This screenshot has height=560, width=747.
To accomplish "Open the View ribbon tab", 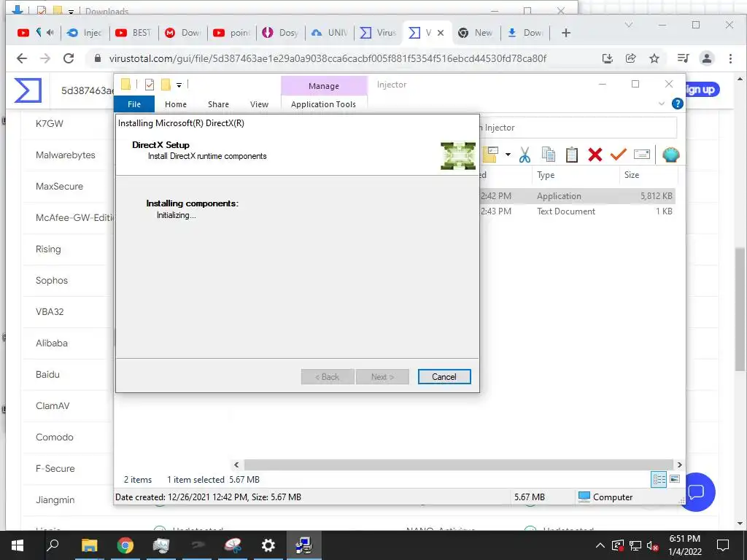I will point(259,104).
